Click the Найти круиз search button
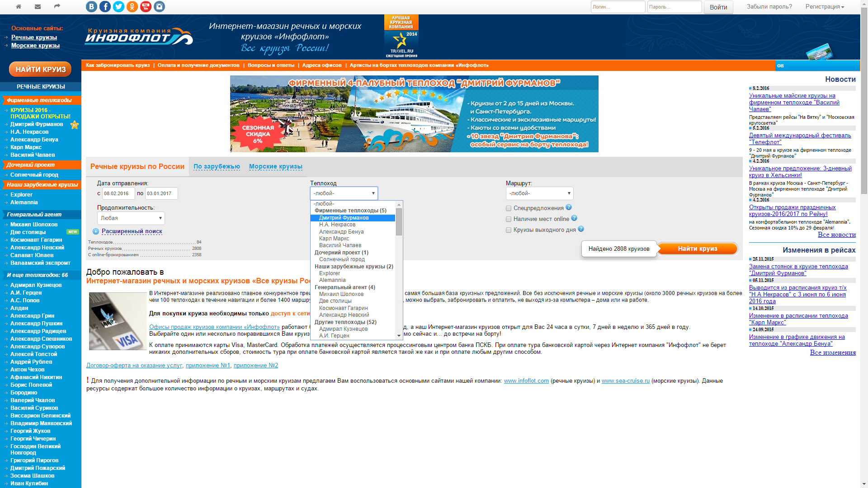The width and height of the screenshot is (868, 488). [697, 249]
